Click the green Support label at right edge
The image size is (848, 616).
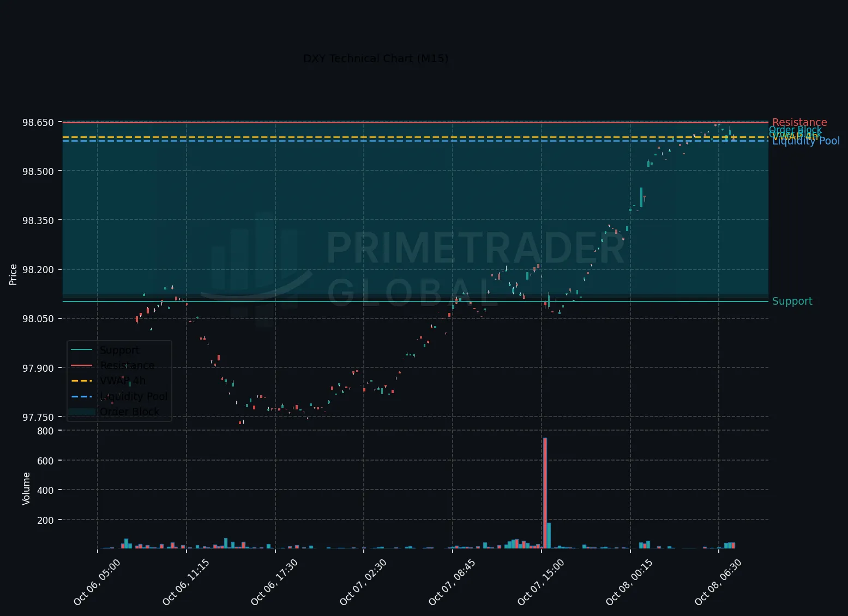pos(792,301)
